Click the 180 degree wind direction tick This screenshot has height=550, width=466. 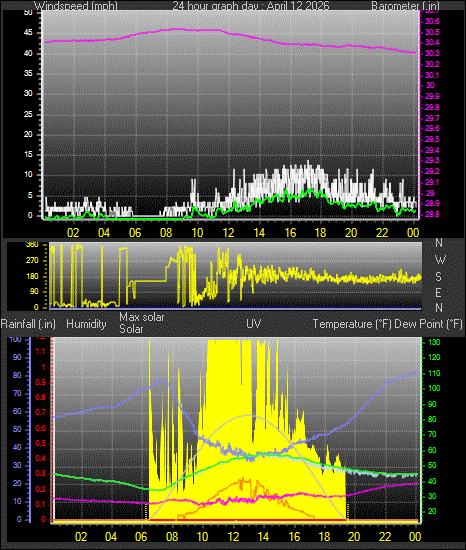click(x=32, y=276)
